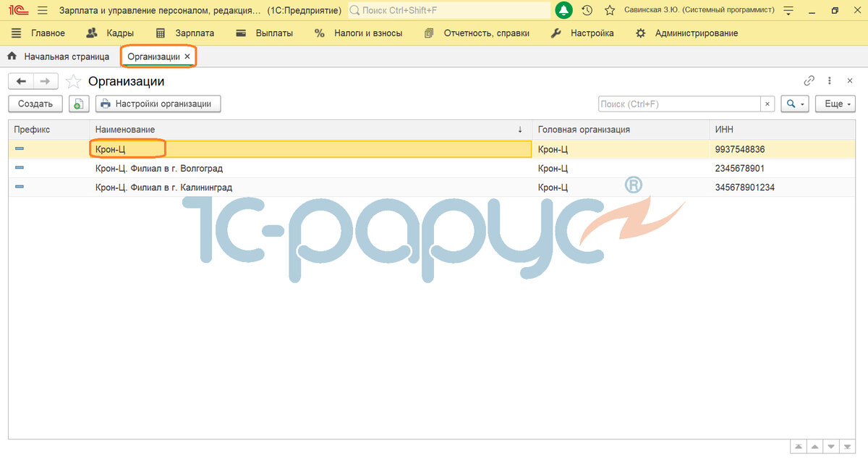This screenshot has width=868, height=459.
Task: Focus the global Поиск Ctrl+Shift+F field
Action: (x=448, y=10)
